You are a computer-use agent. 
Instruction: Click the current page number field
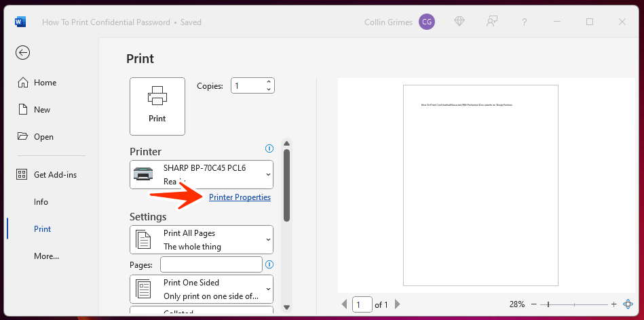(362, 304)
